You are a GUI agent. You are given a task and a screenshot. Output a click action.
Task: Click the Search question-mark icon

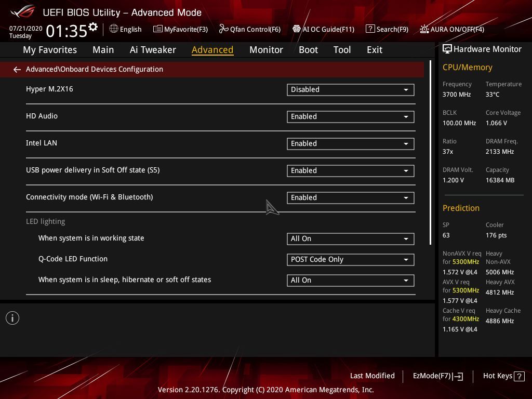pos(370,29)
